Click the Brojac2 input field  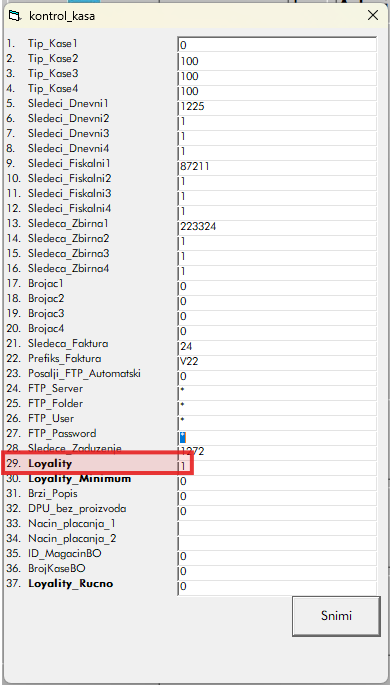[x=277, y=301]
